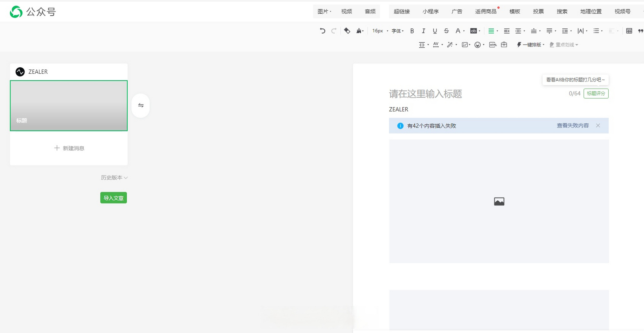Expand the 历史版本 list
The image size is (644, 333).
114,178
